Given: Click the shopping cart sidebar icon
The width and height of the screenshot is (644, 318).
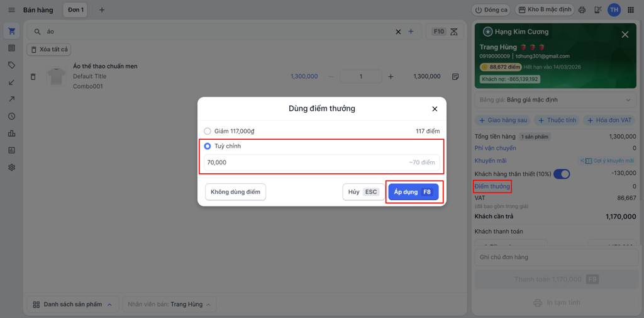Looking at the screenshot, I should click(11, 31).
